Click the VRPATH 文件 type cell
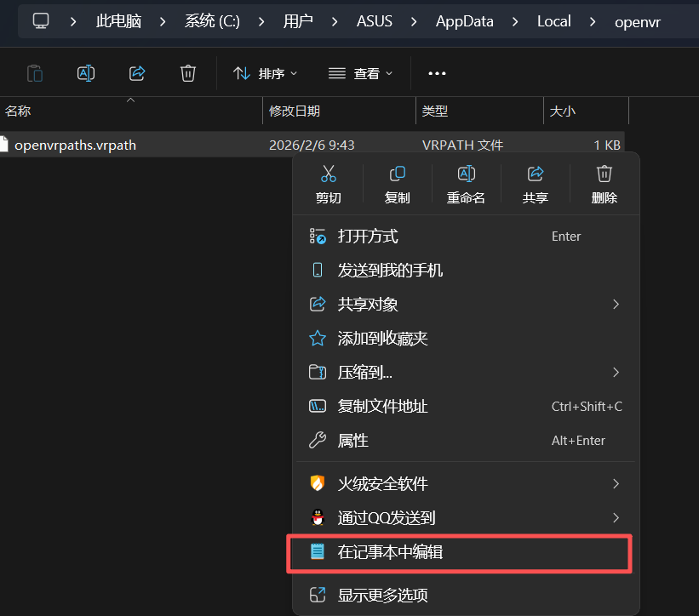This screenshot has height=616, width=699. [x=462, y=145]
